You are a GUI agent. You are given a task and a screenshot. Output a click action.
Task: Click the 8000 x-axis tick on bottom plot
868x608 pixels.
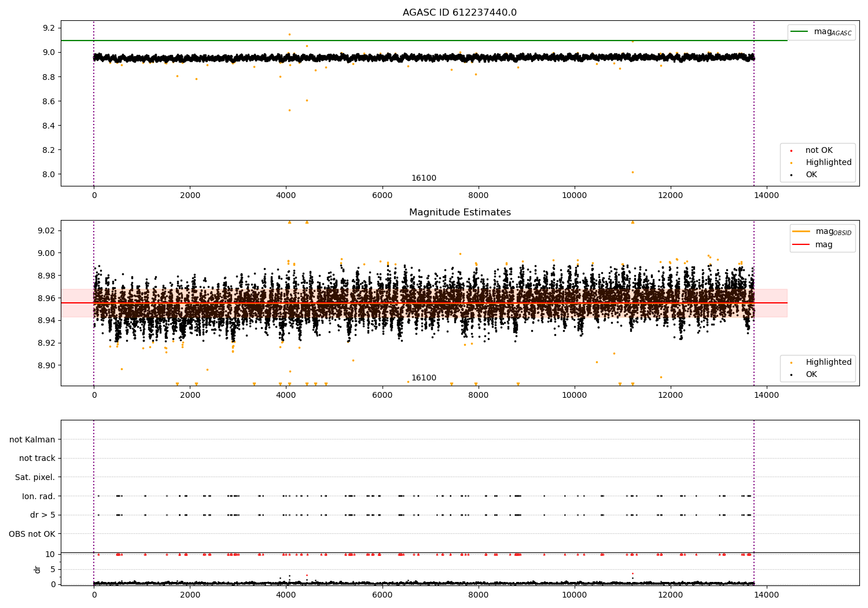tap(479, 595)
